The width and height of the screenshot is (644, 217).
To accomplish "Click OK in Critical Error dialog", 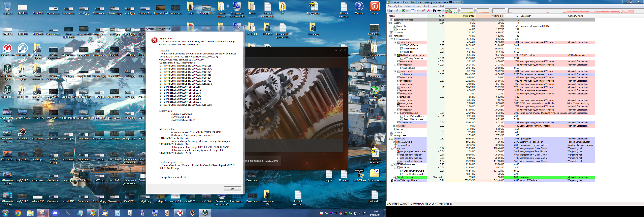I will (232, 189).
